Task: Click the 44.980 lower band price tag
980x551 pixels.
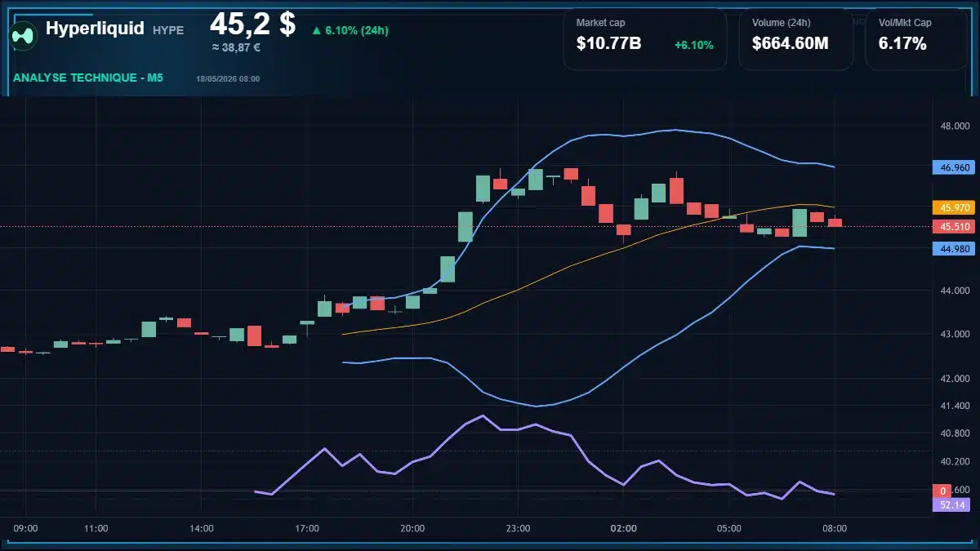Action: pyautogui.click(x=953, y=248)
